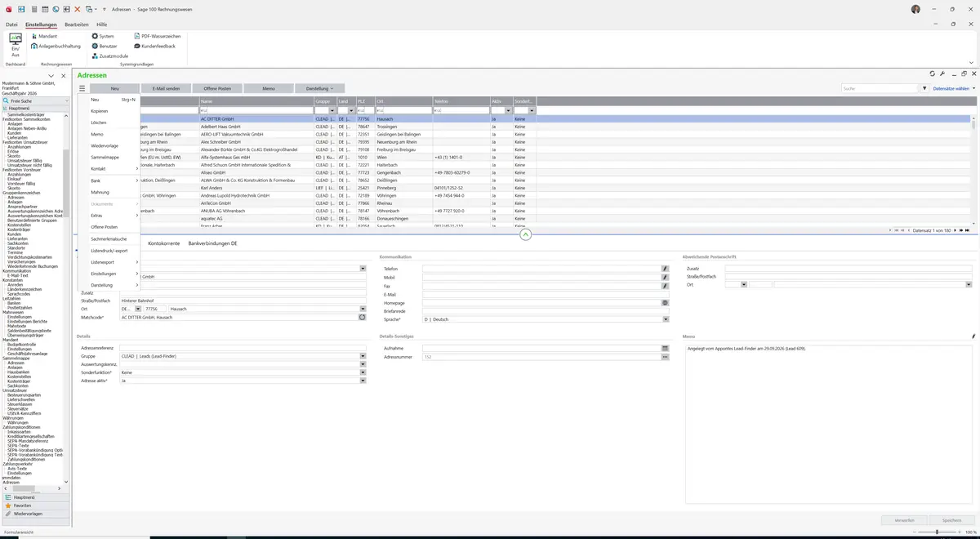Image resolution: width=980 pixels, height=539 pixels.
Task: Click the Speichern button
Action: pos(951,520)
